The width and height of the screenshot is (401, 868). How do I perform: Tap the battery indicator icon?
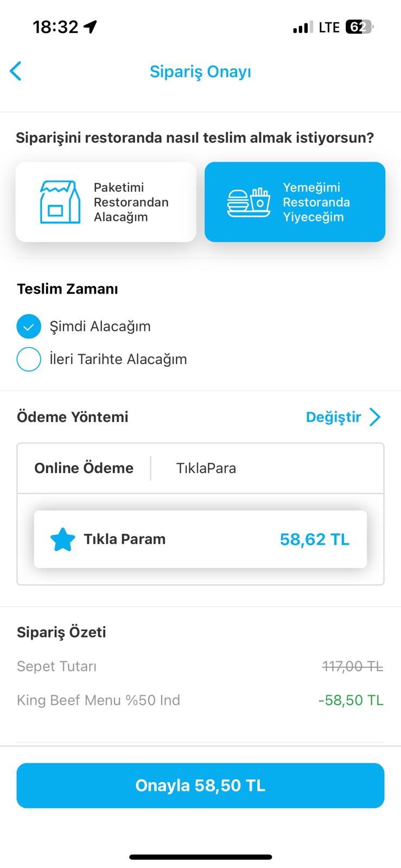pyautogui.click(x=359, y=27)
